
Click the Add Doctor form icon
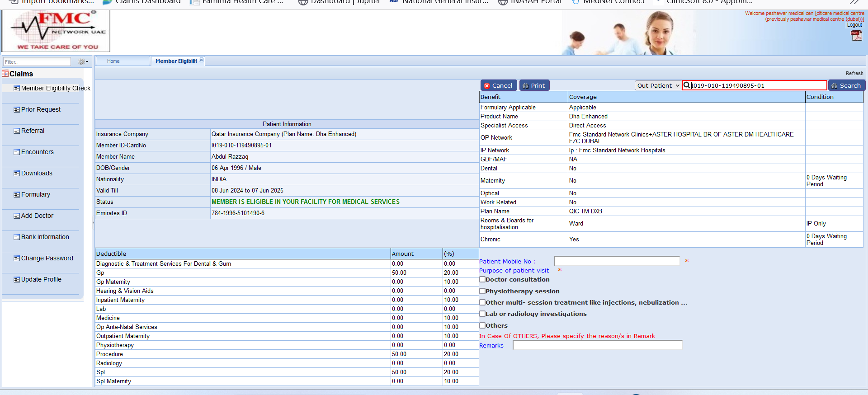click(17, 216)
